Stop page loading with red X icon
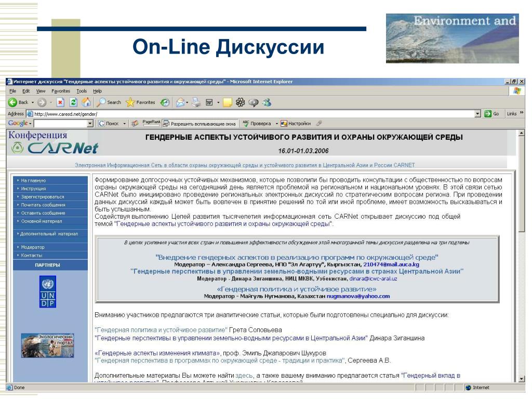532x399 pixels. (60, 102)
